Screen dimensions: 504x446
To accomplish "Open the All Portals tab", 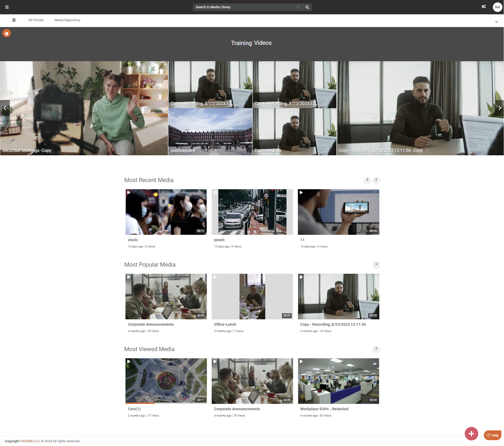I will tap(36, 20).
